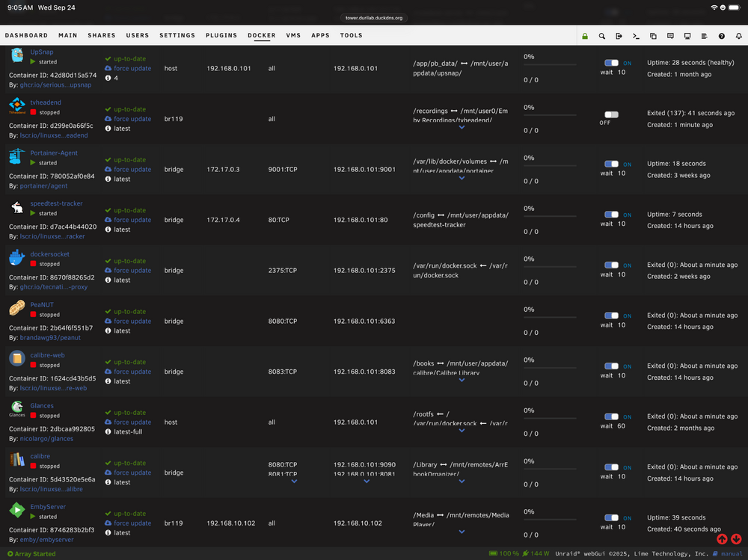Click UpSnap CPU usage bar
This screenshot has width=748, height=560.
tap(550, 64)
